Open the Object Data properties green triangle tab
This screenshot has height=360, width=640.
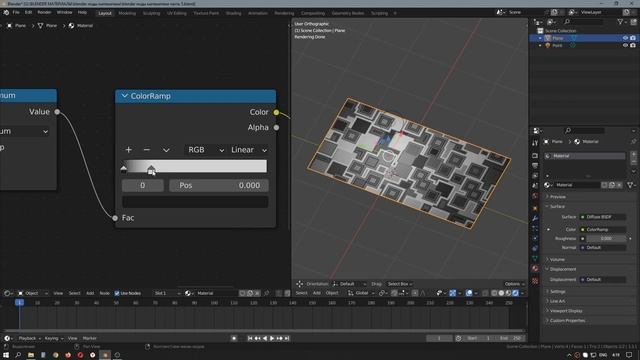coord(535,258)
